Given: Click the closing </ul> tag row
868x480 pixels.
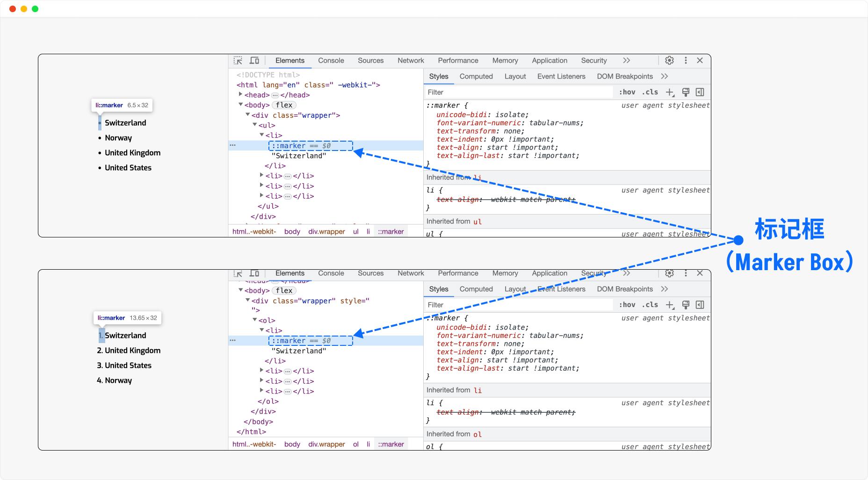Looking at the screenshot, I should click(268, 207).
